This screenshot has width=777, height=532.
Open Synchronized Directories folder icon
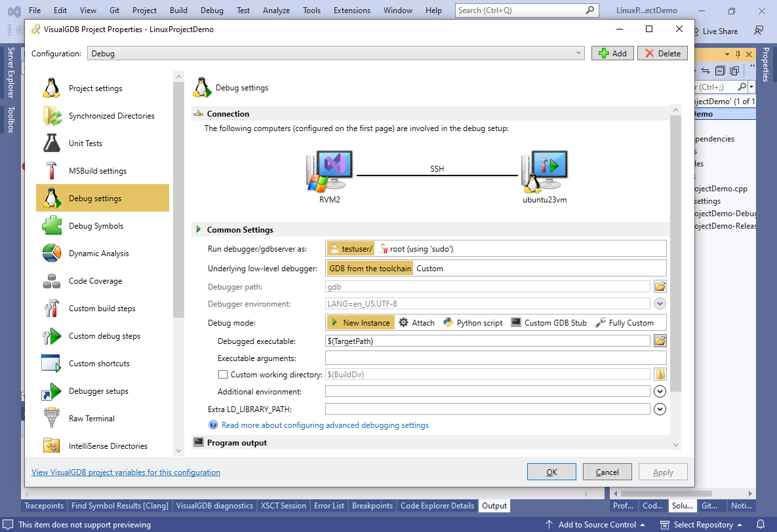(x=52, y=115)
